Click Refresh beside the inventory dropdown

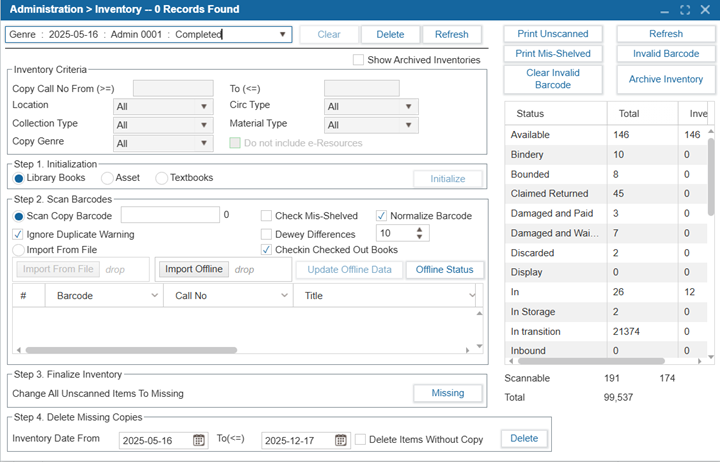pos(452,34)
